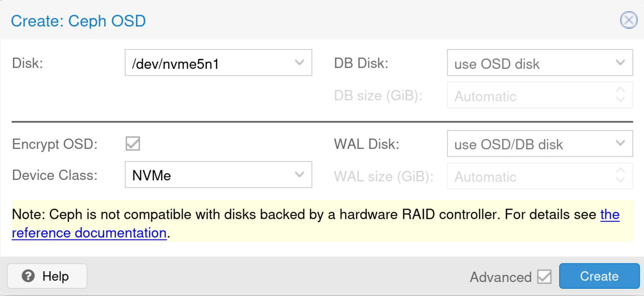The width and height of the screenshot is (644, 296).
Task: Click the X icon to close the dialog
Action: coord(629,20)
